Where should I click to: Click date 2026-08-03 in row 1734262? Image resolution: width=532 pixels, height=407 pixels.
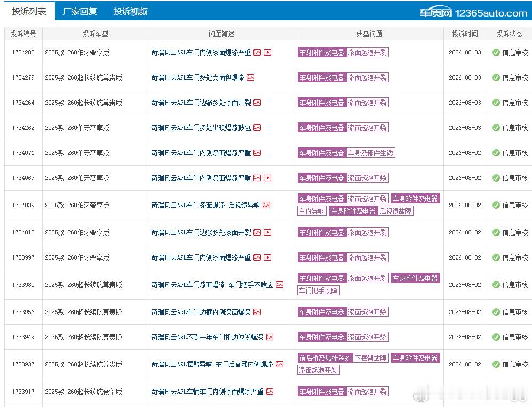tap(465, 128)
